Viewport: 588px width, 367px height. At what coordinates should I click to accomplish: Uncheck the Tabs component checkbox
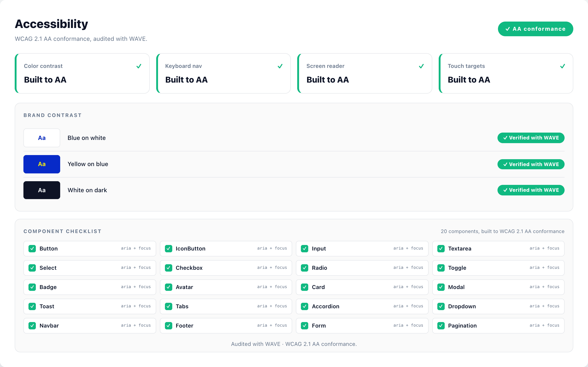(x=168, y=306)
